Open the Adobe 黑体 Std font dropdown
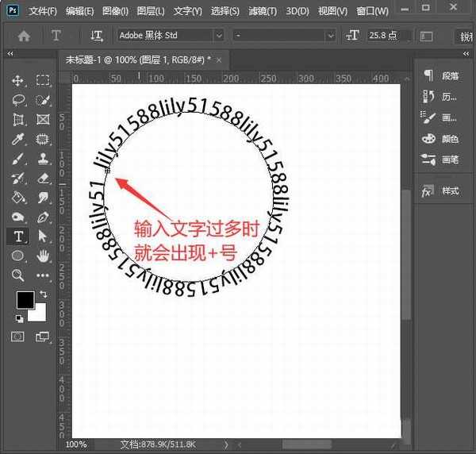Screen dimensions: 476x454 (x=217, y=36)
